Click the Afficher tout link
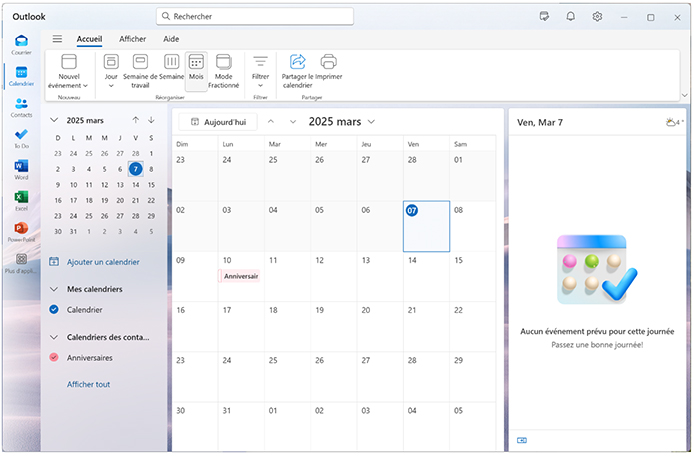The image size is (694, 456). click(x=88, y=384)
